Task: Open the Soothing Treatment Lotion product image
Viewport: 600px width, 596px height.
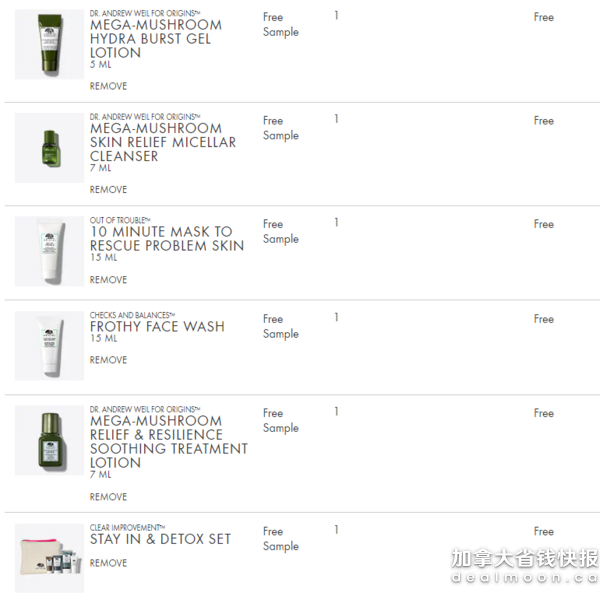Action: [49, 440]
